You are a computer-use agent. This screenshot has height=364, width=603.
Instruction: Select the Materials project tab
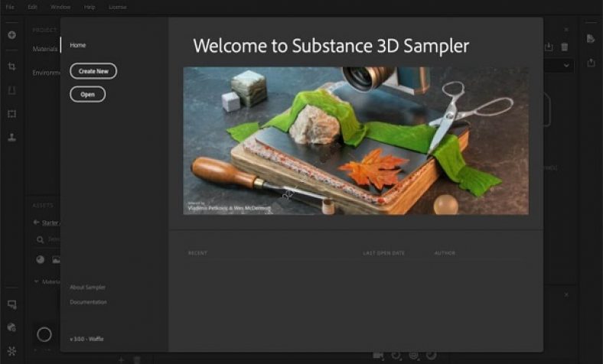pyautogui.click(x=45, y=49)
